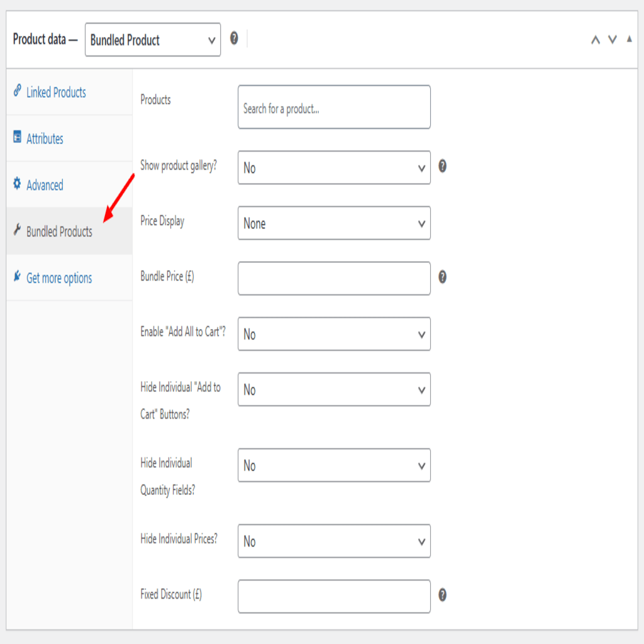Image resolution: width=644 pixels, height=644 pixels.
Task: Show help for Fixed Discount field
Action: tap(442, 595)
